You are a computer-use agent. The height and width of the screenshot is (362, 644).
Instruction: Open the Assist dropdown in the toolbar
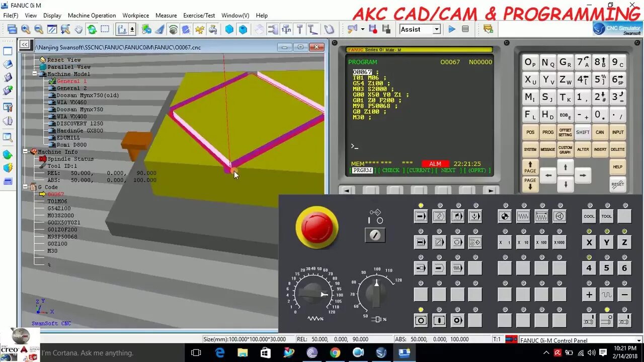(436, 29)
